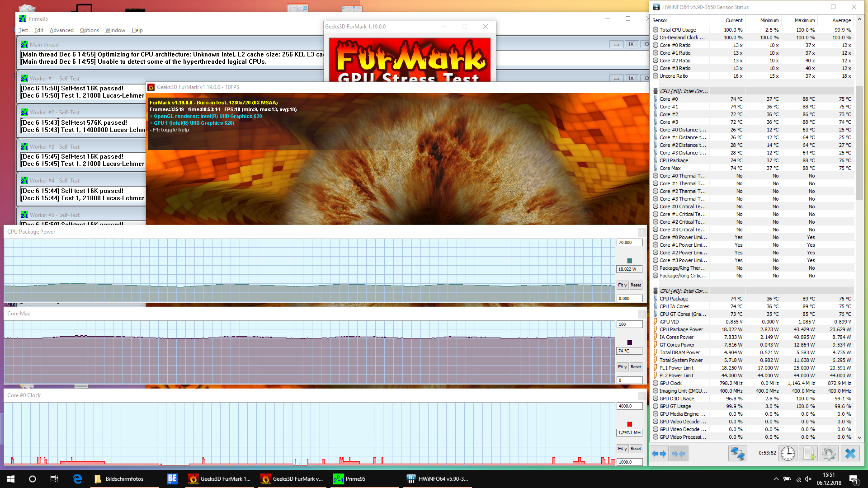Viewport: 868px width, 488px height.
Task: Open Prime95 Help menu
Action: tap(137, 30)
